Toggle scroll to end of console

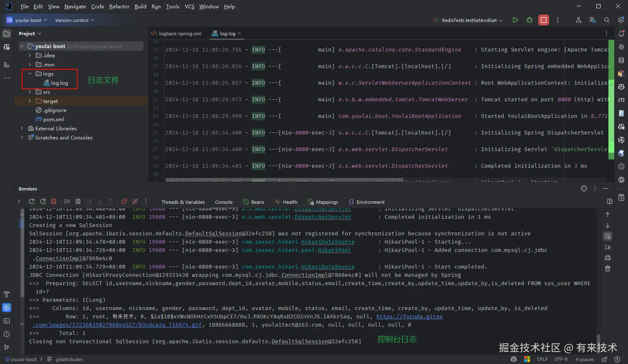(608, 247)
